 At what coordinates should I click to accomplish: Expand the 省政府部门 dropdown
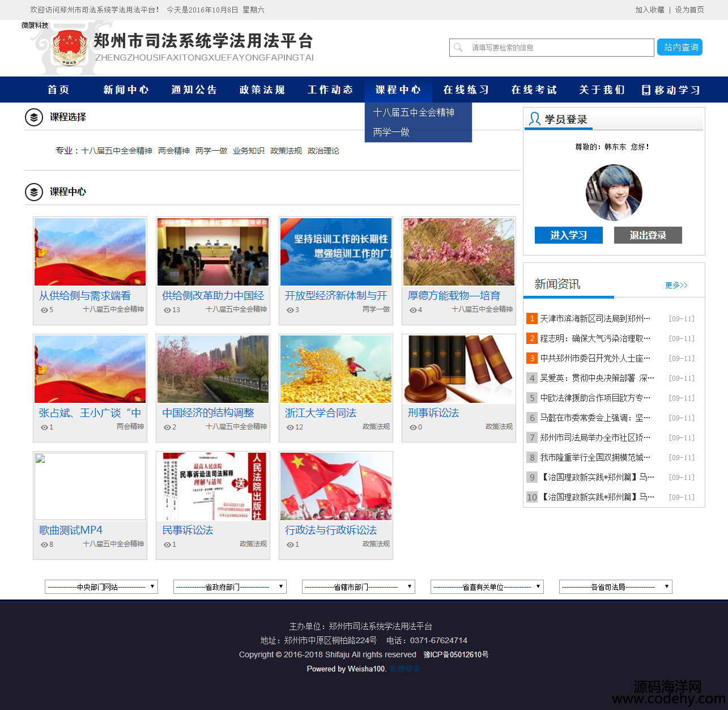[230, 587]
